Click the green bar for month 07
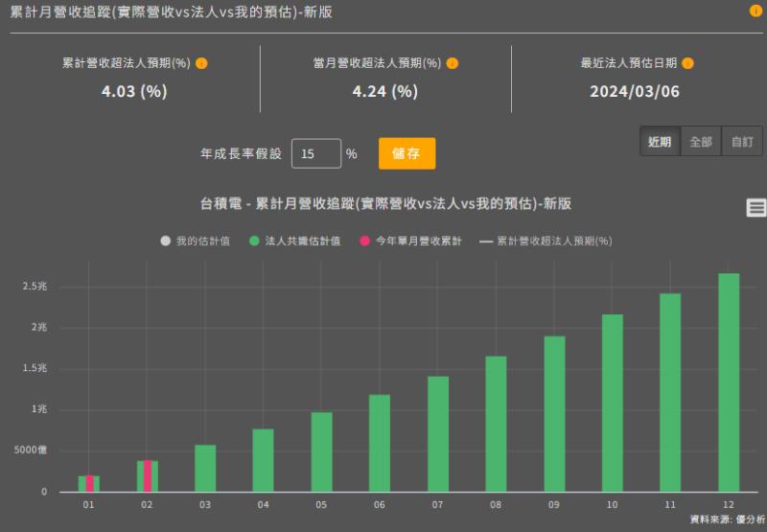 (x=438, y=433)
